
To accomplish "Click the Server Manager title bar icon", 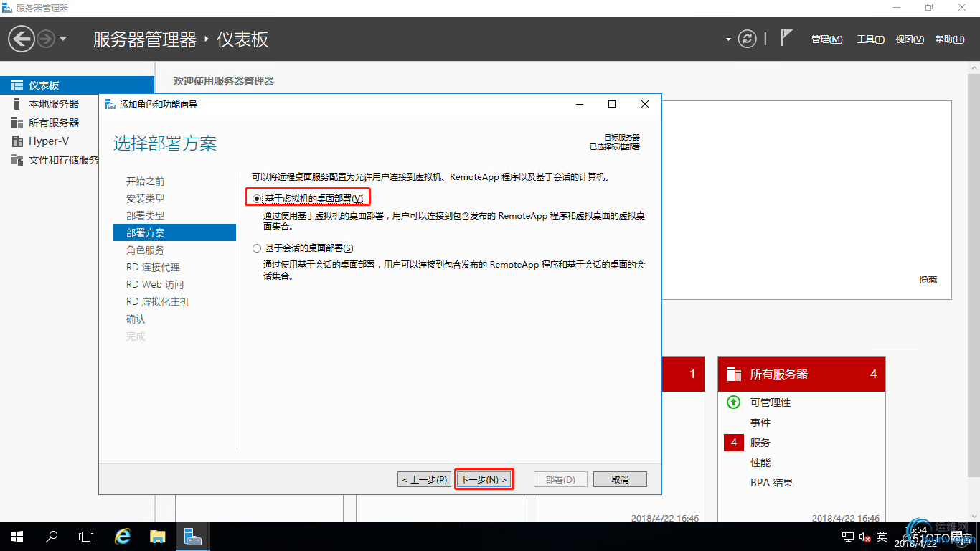I will click(x=7, y=8).
